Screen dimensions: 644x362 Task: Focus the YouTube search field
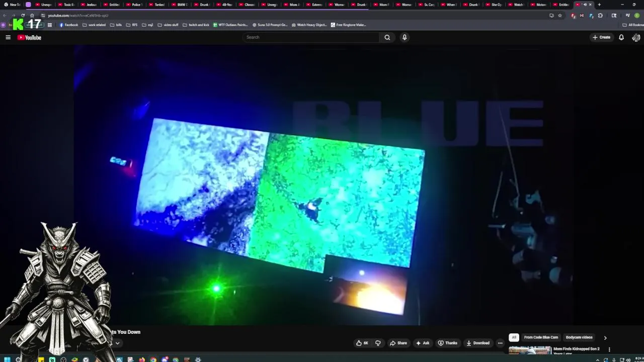(311, 37)
